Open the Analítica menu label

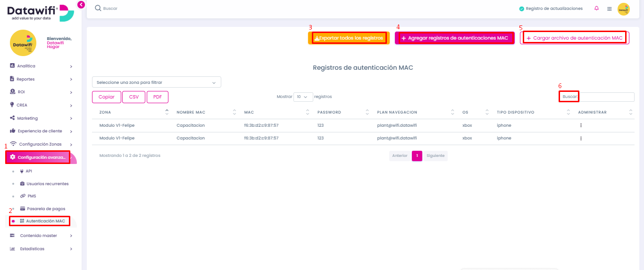point(26,66)
